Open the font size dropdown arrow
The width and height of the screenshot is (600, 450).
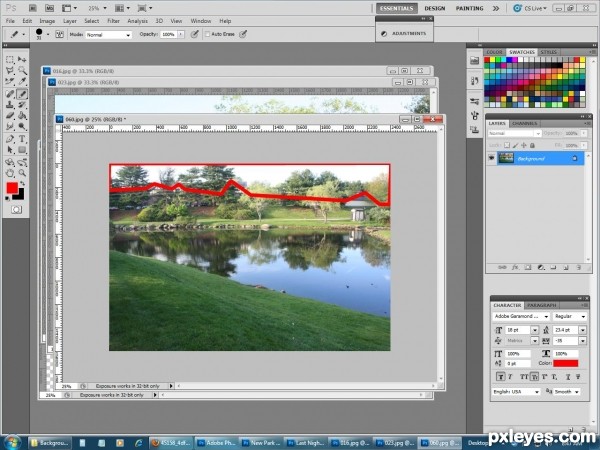tap(535, 330)
